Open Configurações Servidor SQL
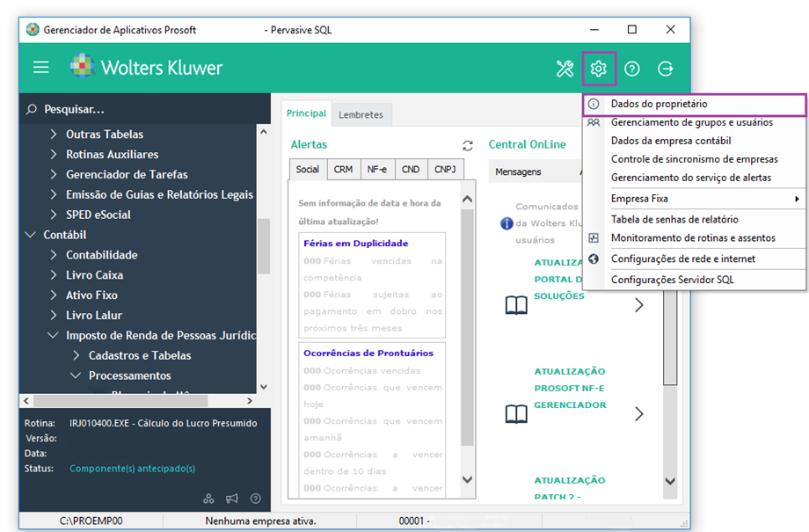This screenshot has width=809, height=532. tap(695, 280)
